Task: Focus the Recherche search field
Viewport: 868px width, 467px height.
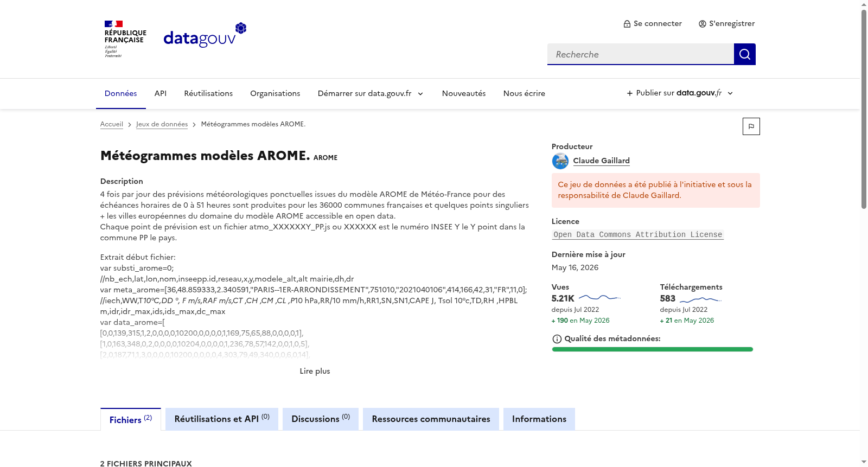Action: (641, 54)
